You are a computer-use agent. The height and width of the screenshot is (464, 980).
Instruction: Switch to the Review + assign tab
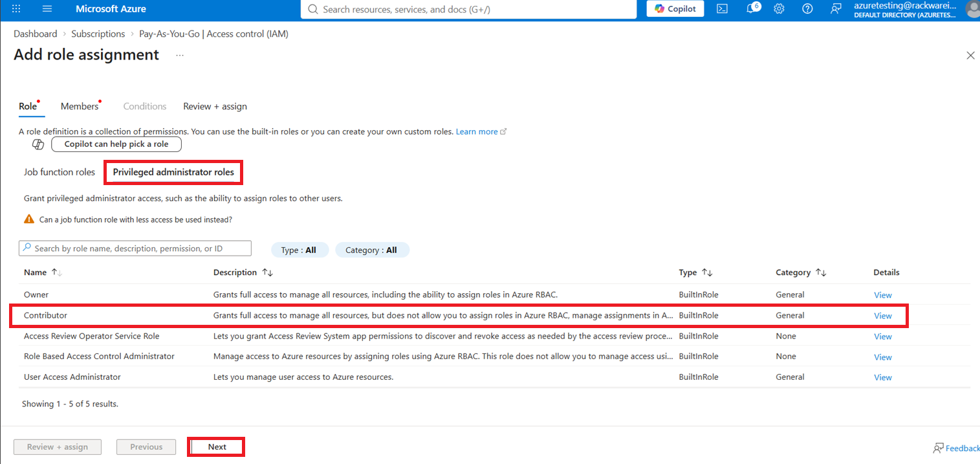click(215, 106)
